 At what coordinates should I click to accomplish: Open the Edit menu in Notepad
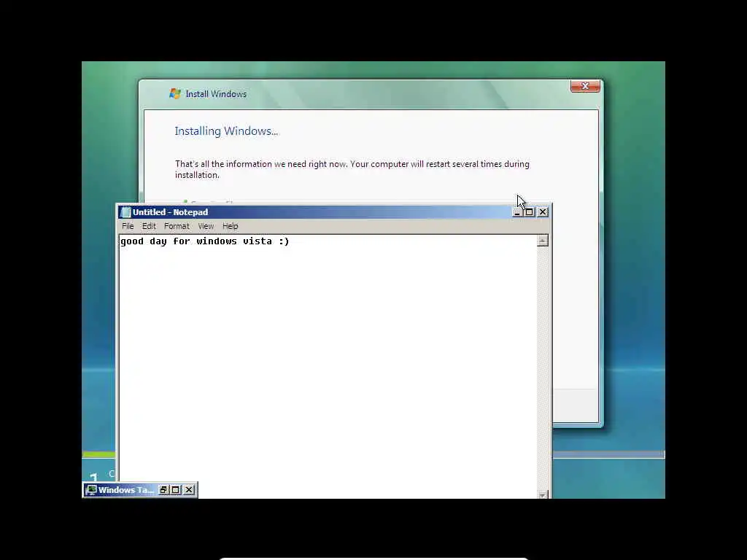pyautogui.click(x=149, y=226)
